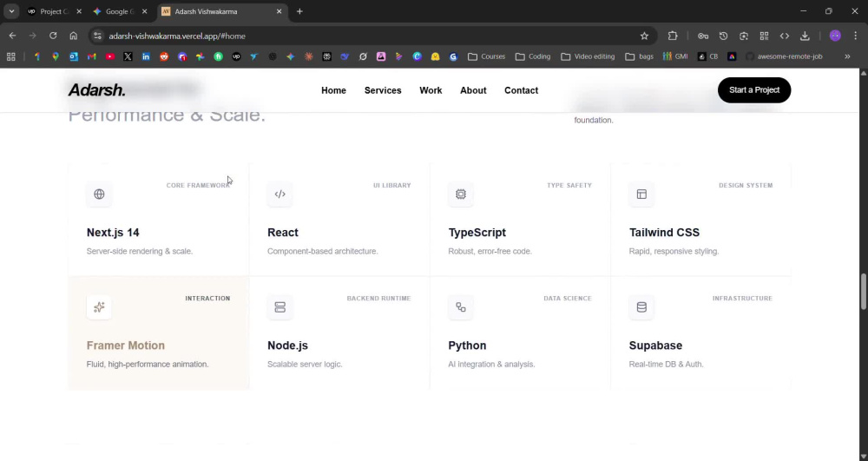Click the Start a Project button
The height and width of the screenshot is (461, 868).
tap(754, 90)
